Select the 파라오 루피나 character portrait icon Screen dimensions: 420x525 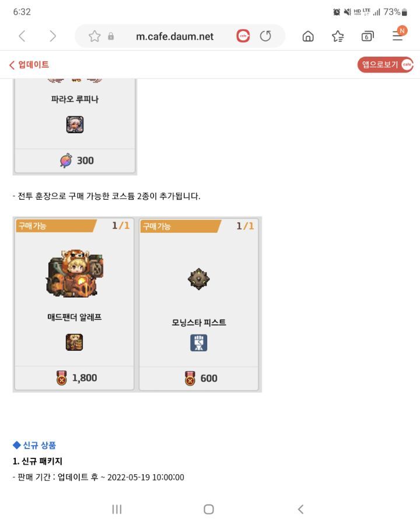click(x=75, y=124)
